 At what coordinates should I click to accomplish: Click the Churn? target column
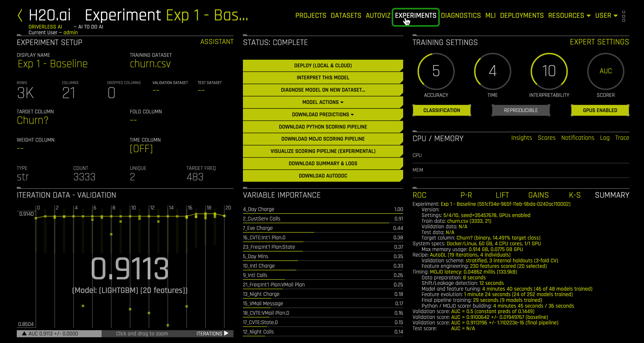pos(32,120)
